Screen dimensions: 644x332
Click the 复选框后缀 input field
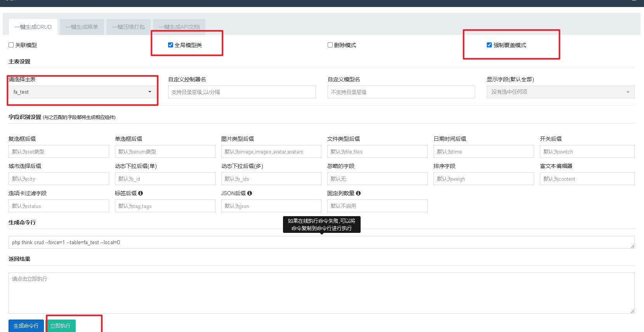(59, 152)
